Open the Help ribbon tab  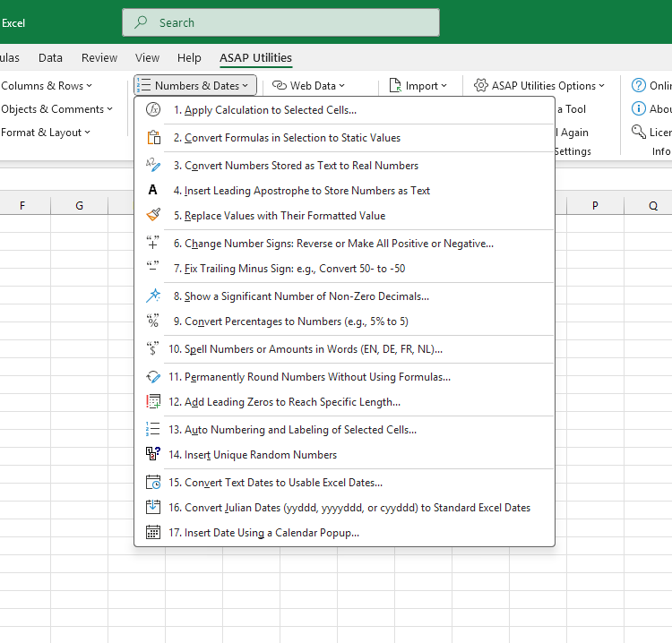(189, 58)
